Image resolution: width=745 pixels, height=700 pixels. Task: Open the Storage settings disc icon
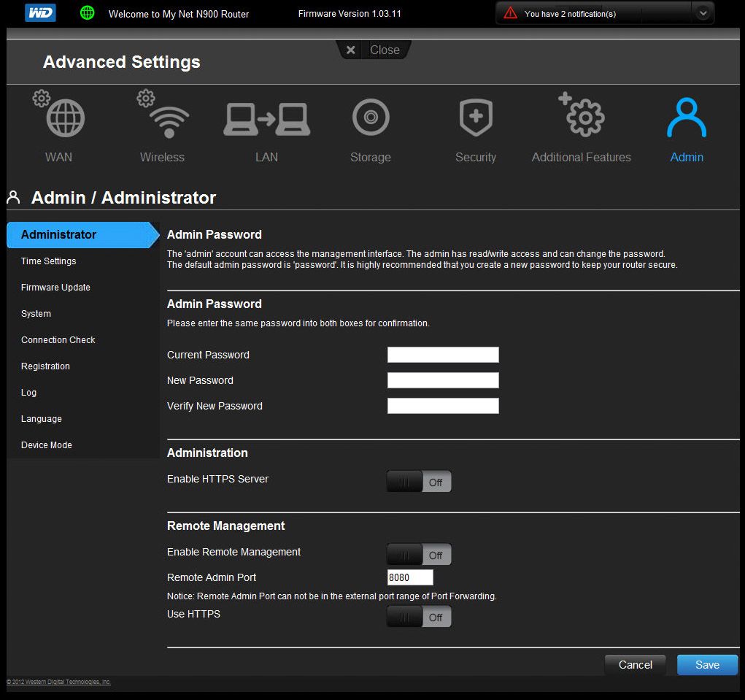point(371,117)
